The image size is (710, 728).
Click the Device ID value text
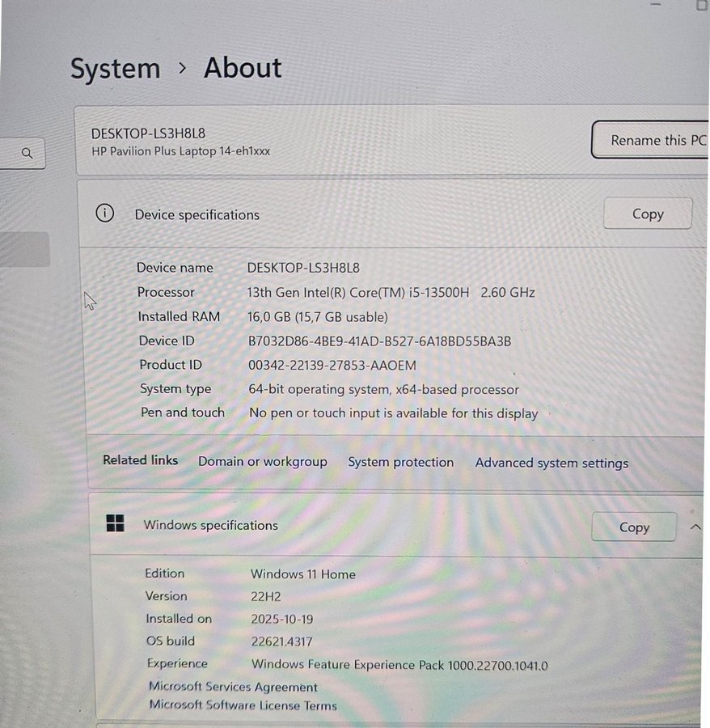coord(379,341)
